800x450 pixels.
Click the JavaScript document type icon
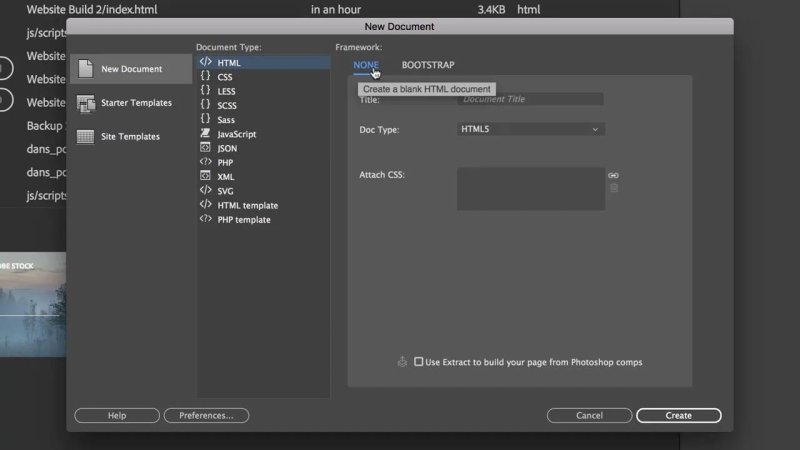click(206, 133)
